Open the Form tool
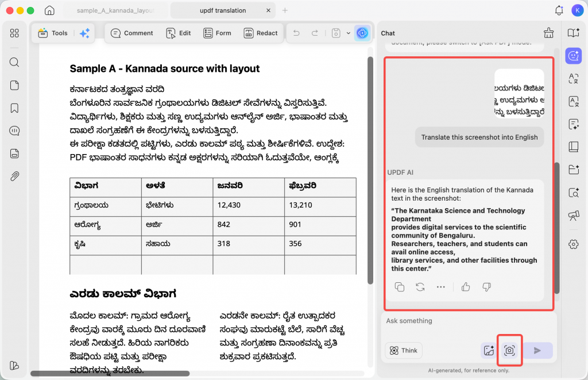 217,33
